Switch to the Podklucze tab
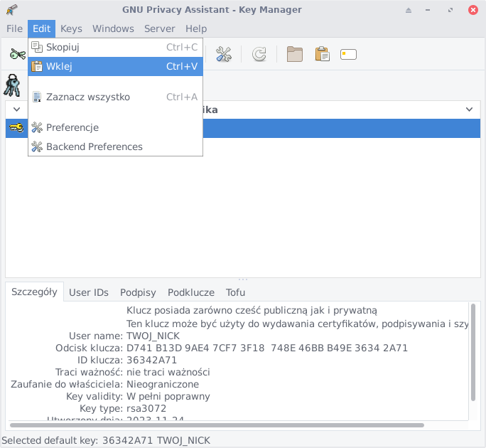Viewport: 486px width, 448px height. tap(191, 292)
